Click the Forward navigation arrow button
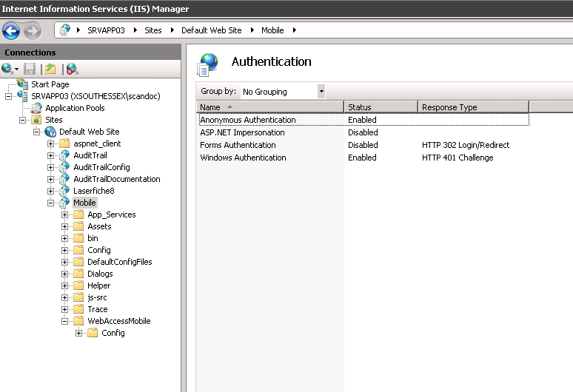This screenshot has width=573, height=392. 32,30
